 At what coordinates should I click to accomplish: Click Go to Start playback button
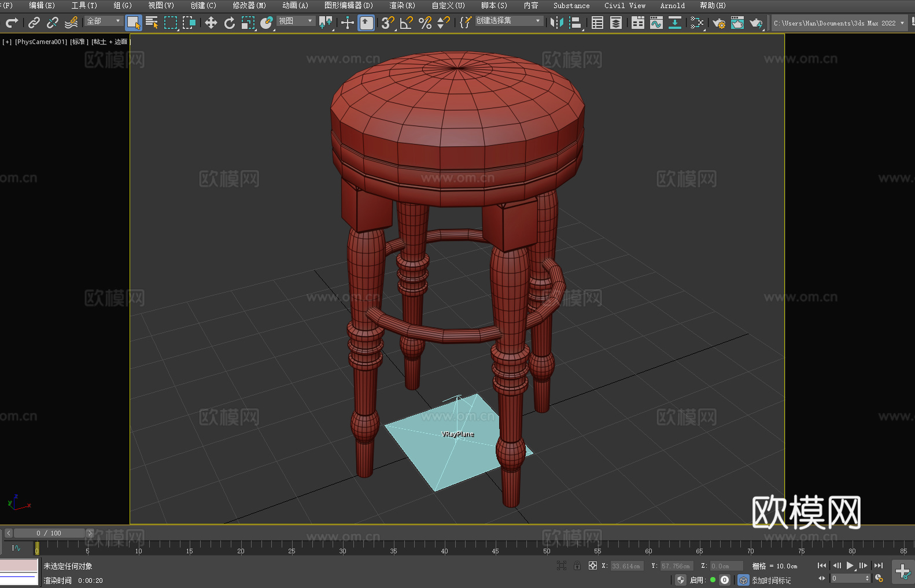(x=822, y=565)
